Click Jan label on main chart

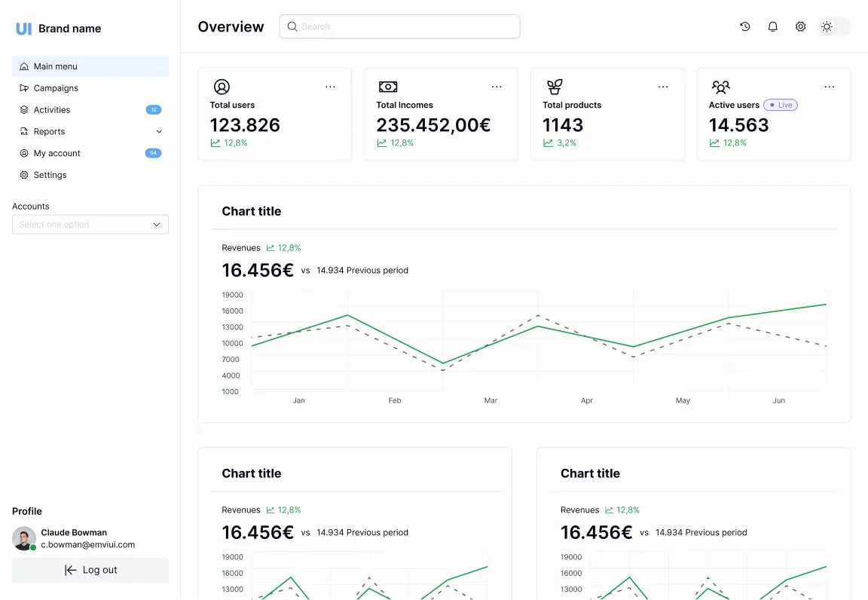pos(299,400)
